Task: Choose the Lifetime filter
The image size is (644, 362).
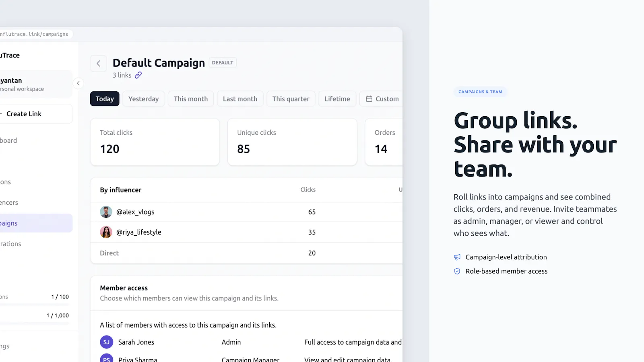Action: click(337, 99)
